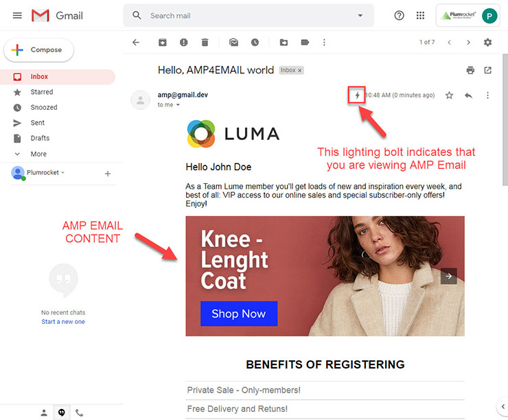
Task: Open the Drafts folder
Action: (x=58, y=138)
